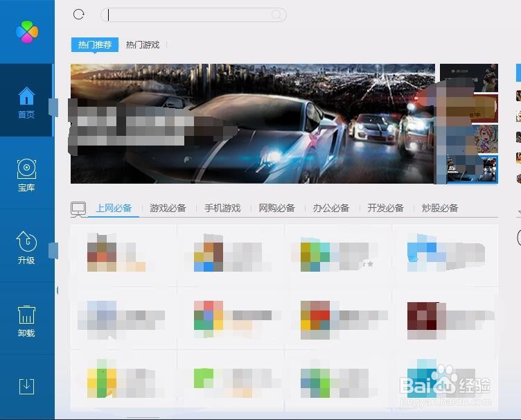Click the colorful clover app logo
The image size is (521, 420).
27,32
